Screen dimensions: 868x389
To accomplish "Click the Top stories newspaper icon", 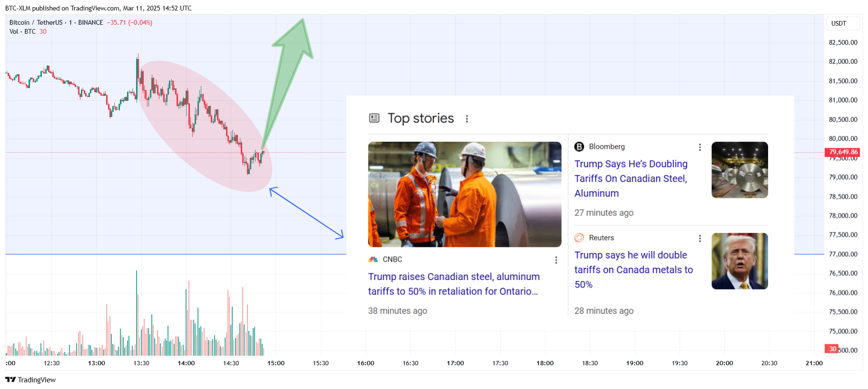I will pos(375,118).
